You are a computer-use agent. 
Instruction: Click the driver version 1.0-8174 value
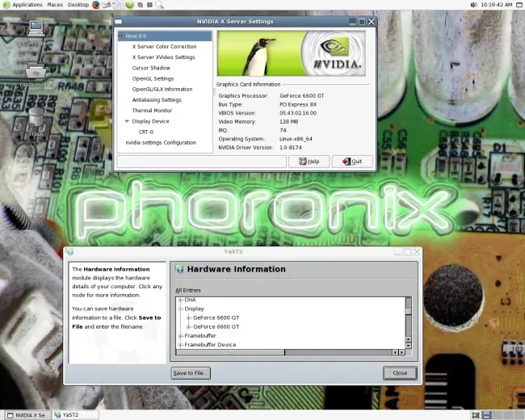[291, 148]
